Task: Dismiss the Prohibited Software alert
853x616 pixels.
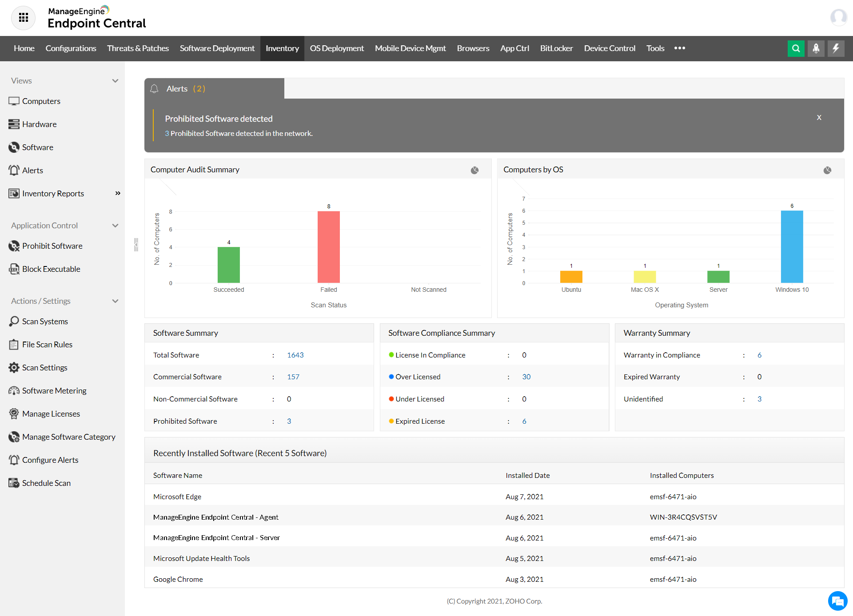Action: 819,117
